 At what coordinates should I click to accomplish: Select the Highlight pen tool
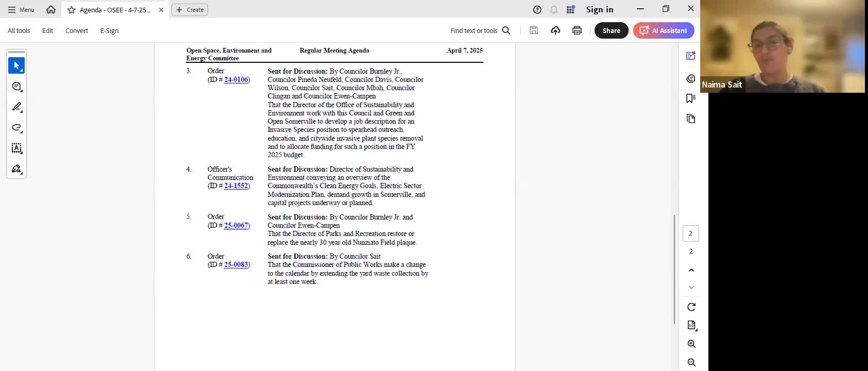(16, 107)
